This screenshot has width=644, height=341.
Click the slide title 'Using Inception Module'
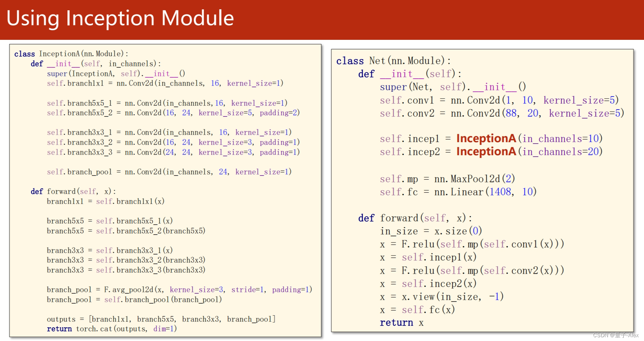click(x=120, y=19)
